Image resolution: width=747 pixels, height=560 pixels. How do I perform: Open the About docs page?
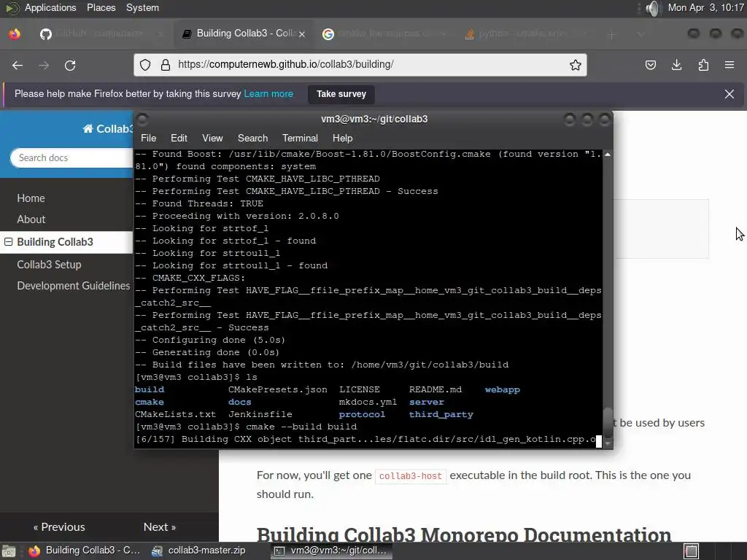tap(31, 219)
